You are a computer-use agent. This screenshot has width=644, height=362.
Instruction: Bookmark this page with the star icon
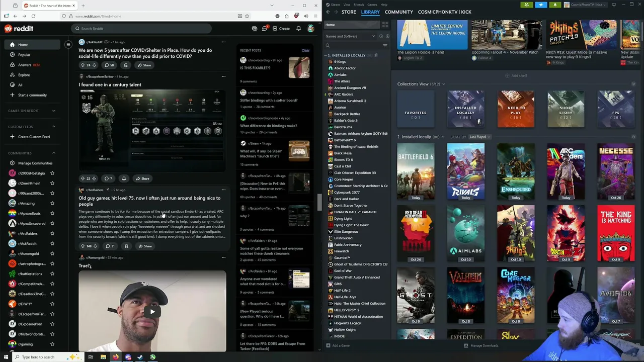[247, 16]
